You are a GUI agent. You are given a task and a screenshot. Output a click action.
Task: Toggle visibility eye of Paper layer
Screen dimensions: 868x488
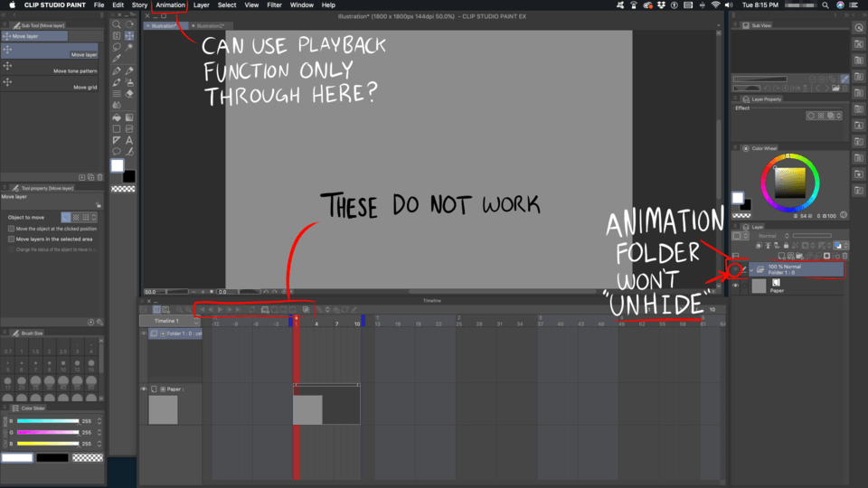736,286
